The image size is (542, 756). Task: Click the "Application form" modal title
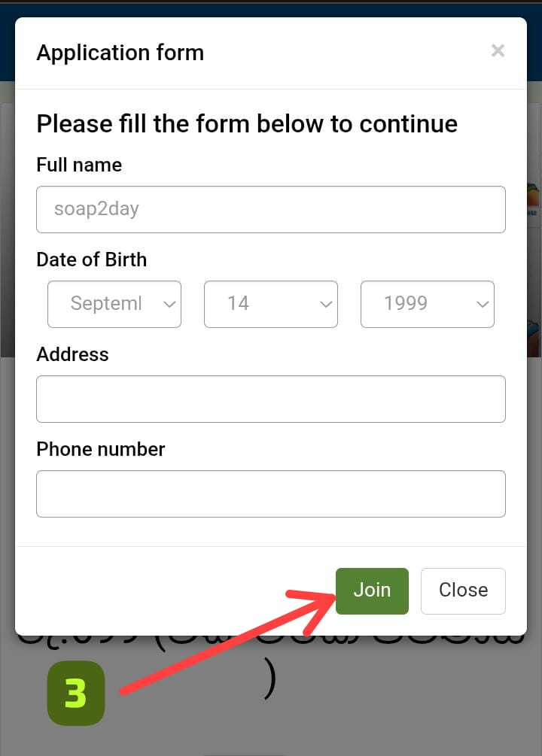[x=120, y=53]
